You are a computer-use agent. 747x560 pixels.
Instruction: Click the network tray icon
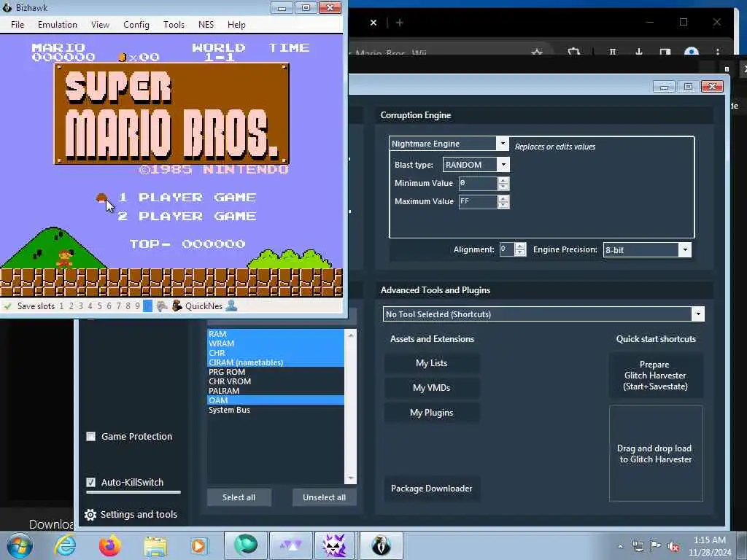pos(638,546)
